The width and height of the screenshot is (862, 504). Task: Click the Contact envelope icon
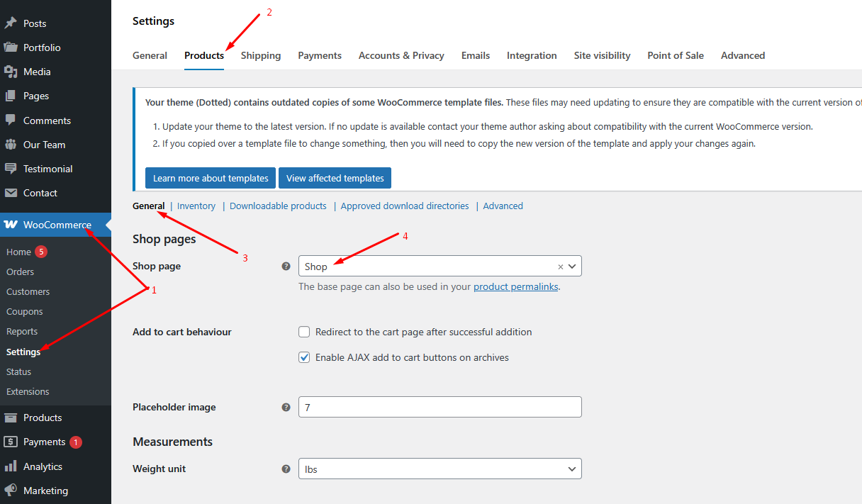(11, 193)
